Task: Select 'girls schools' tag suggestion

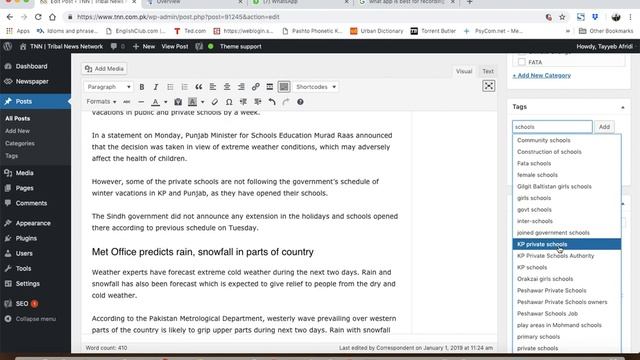Action: click(x=567, y=198)
